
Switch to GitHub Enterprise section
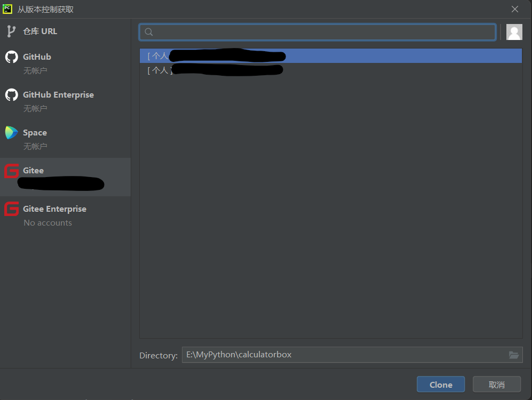(65, 101)
